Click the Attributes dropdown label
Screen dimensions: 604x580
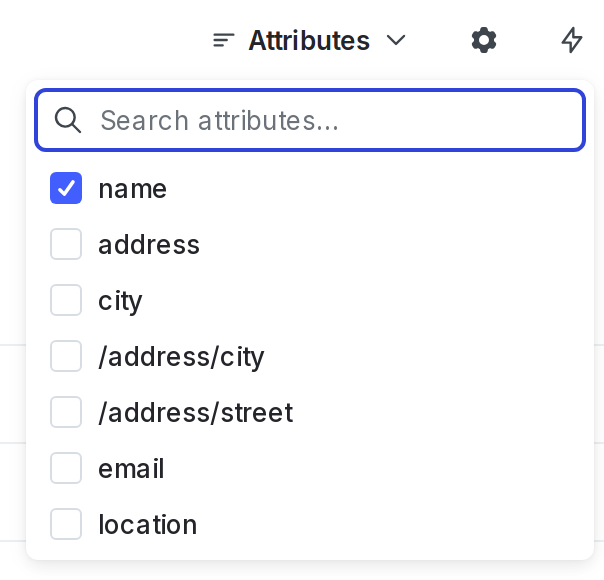[309, 41]
